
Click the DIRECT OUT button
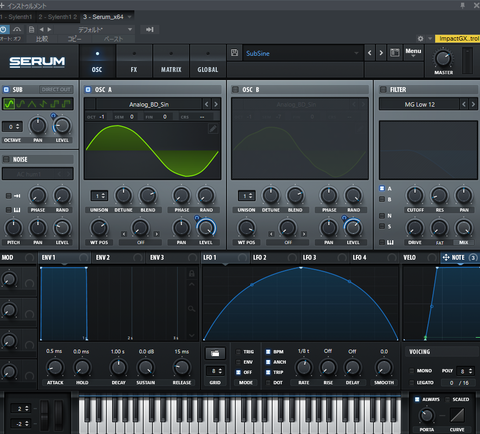click(56, 89)
